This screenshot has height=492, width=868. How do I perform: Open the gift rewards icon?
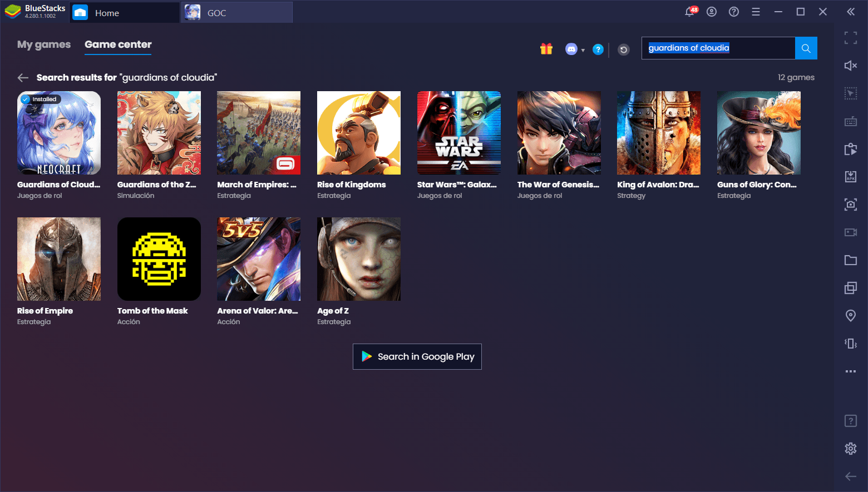pos(546,49)
